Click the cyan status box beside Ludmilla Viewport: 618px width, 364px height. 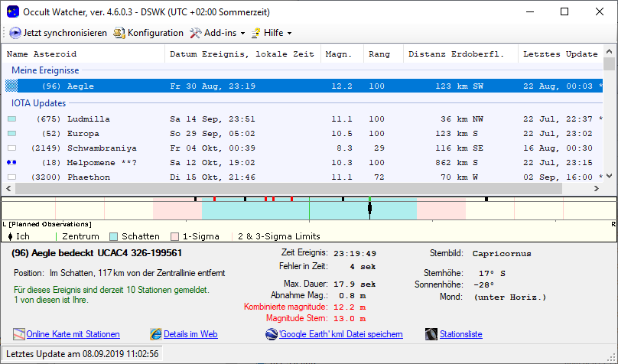tap(11, 119)
